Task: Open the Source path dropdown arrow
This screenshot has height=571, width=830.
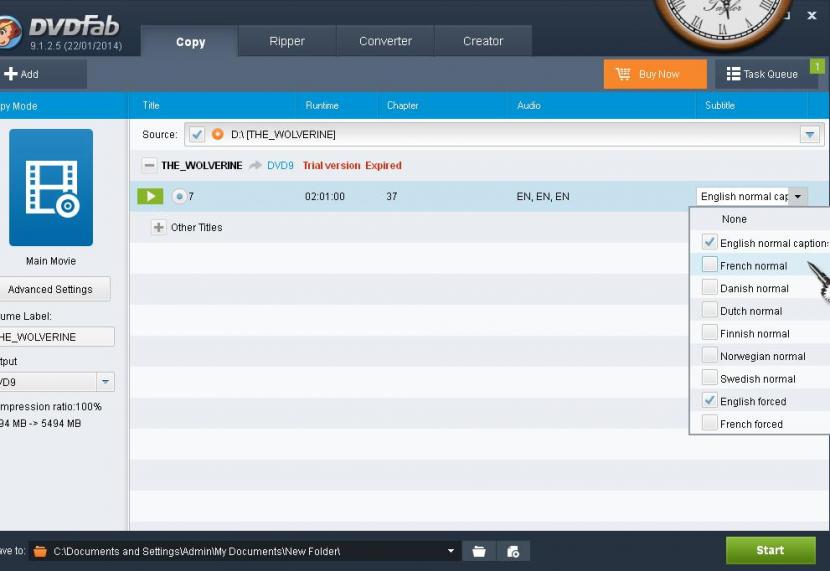Action: pos(809,134)
